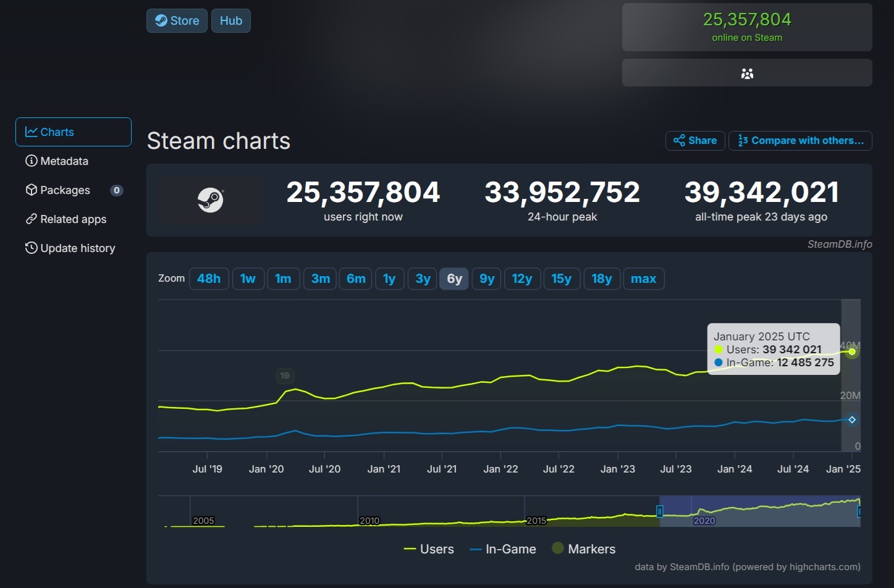894x588 pixels.
Task: Click the left navigator range handle
Action: 660,511
